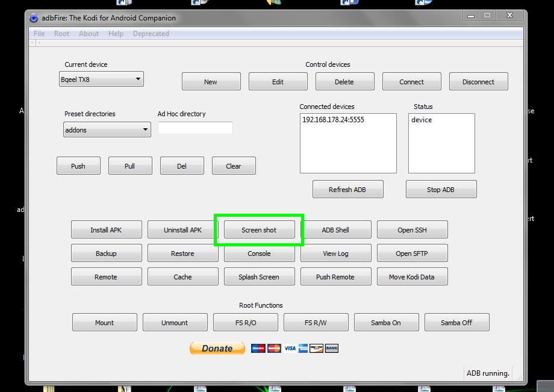Click the device entry in Status list

tap(422, 120)
